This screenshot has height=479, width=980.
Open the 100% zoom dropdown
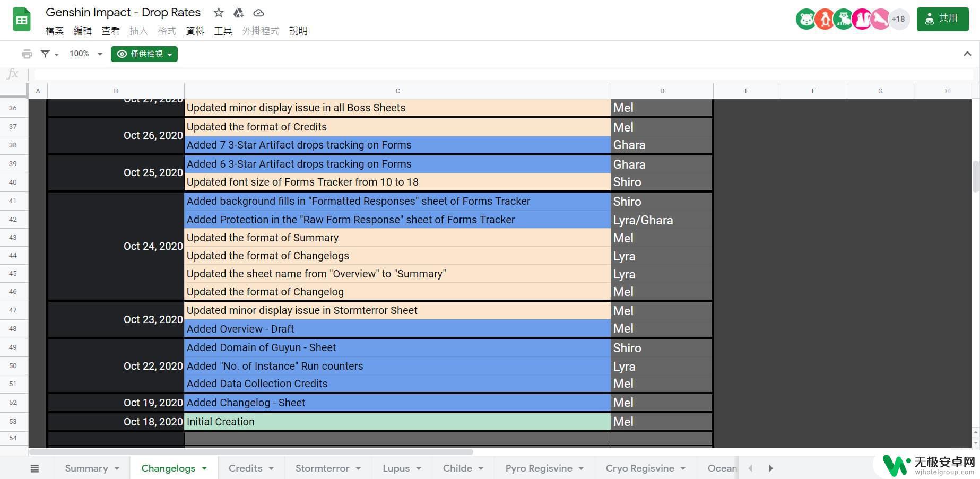85,54
